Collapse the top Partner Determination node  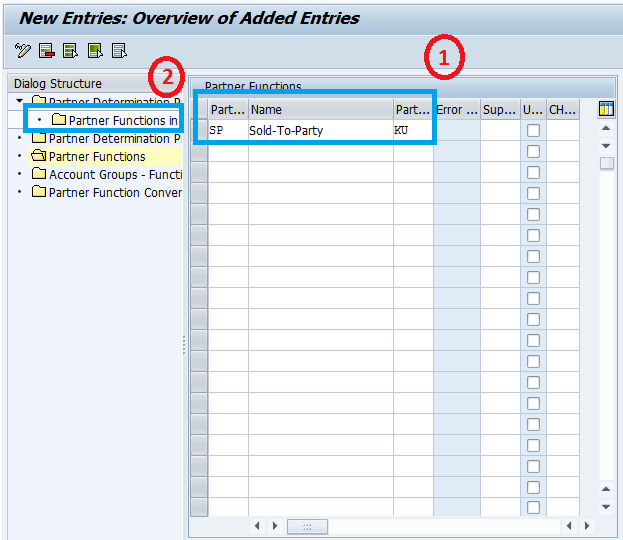click(20, 102)
